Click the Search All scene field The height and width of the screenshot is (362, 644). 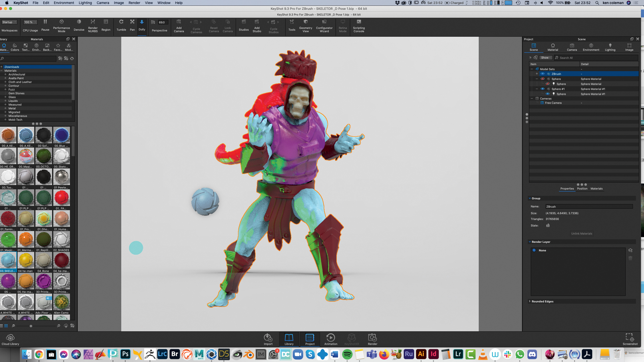596,58
